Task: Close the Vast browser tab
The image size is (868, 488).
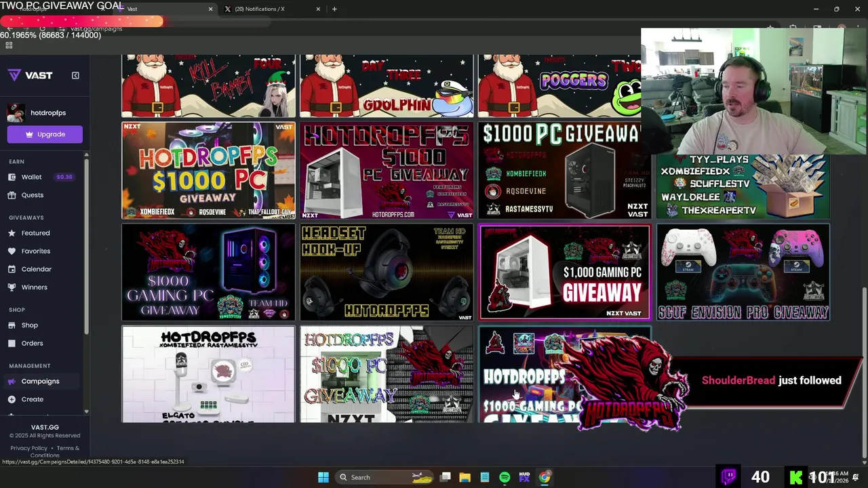Action: tap(210, 9)
